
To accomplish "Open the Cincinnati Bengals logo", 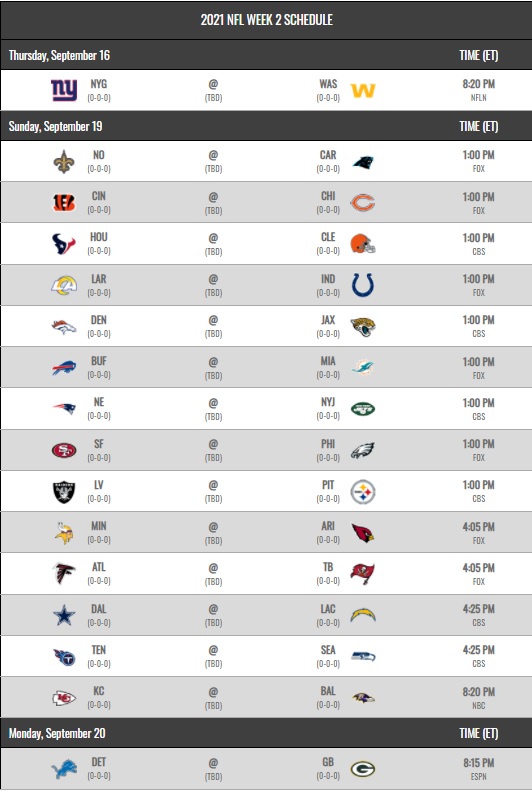I will [x=64, y=203].
